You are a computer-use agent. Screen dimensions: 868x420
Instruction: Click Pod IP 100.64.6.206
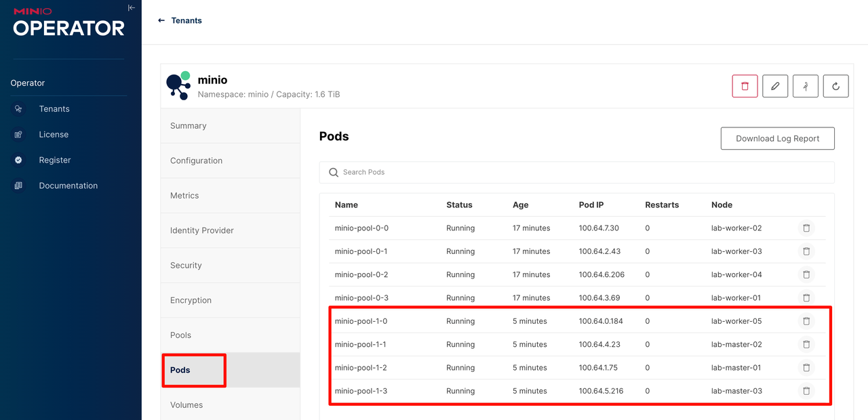coord(601,274)
